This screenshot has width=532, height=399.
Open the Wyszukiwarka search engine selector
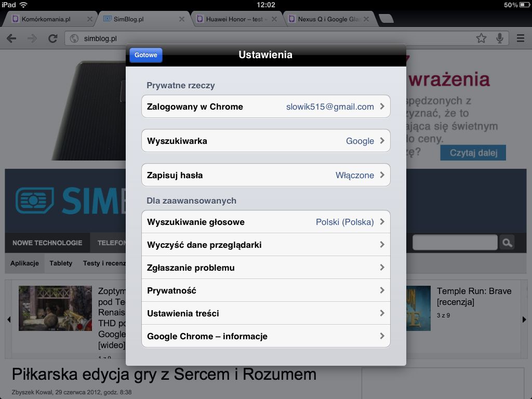click(x=265, y=140)
